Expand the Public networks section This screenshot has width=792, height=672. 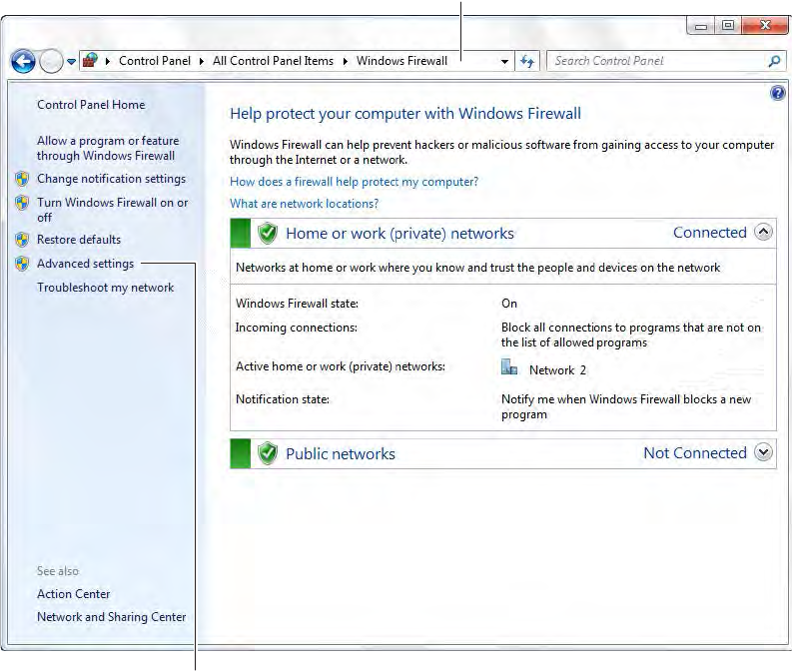coord(763,452)
